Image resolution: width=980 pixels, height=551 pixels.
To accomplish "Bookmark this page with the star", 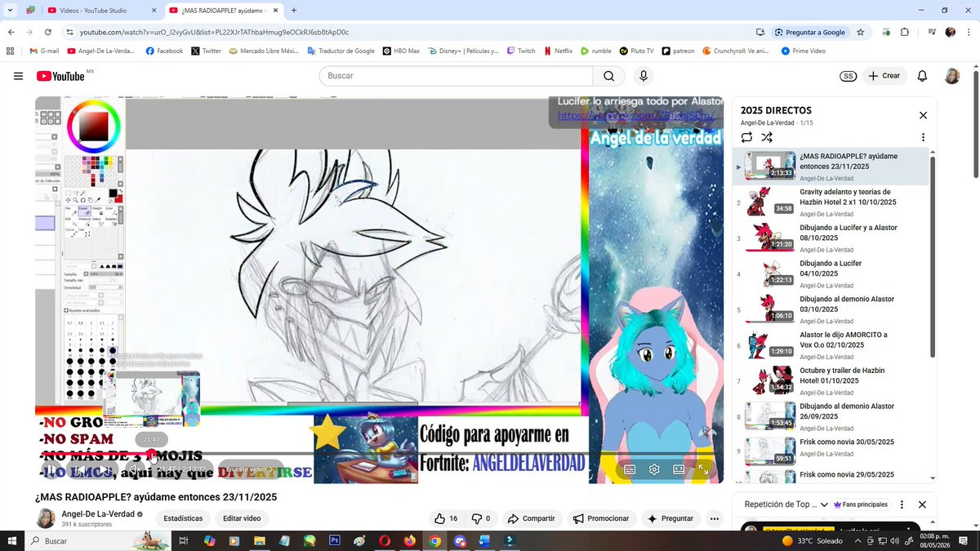I will [860, 32].
